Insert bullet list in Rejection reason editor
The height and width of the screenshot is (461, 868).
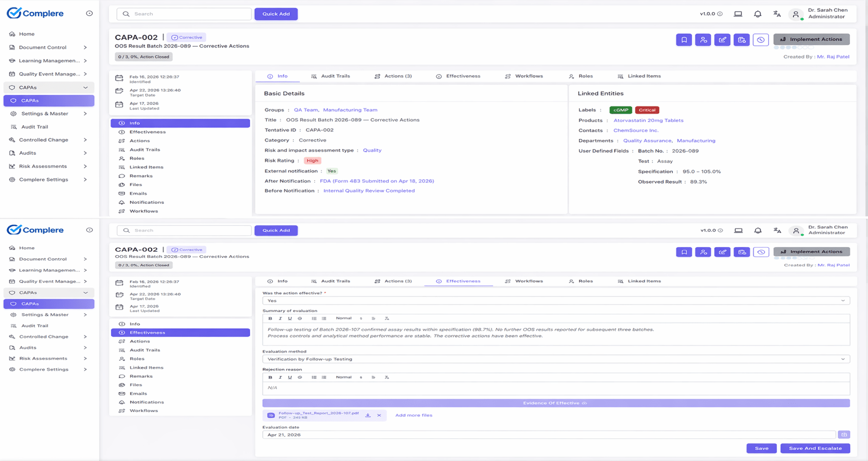point(324,377)
